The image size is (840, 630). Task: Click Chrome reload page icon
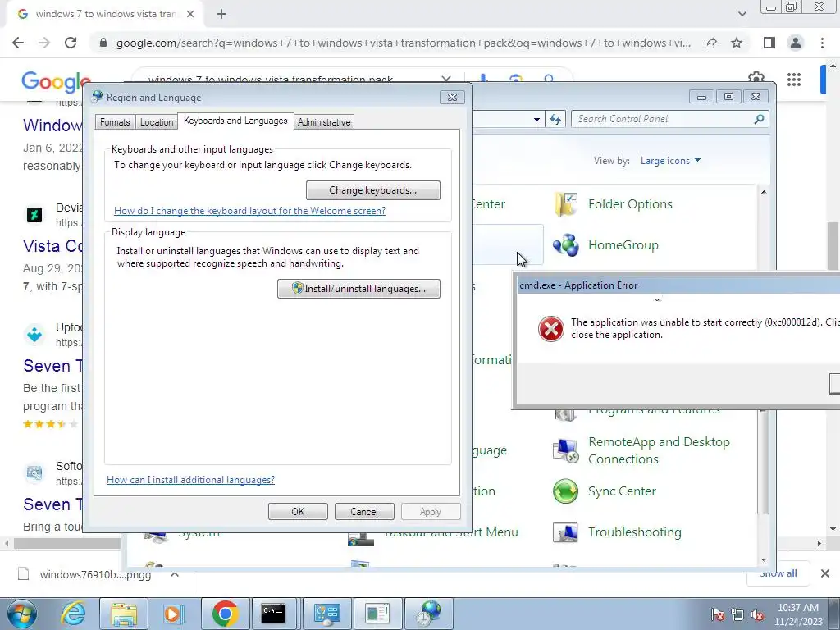pos(71,43)
